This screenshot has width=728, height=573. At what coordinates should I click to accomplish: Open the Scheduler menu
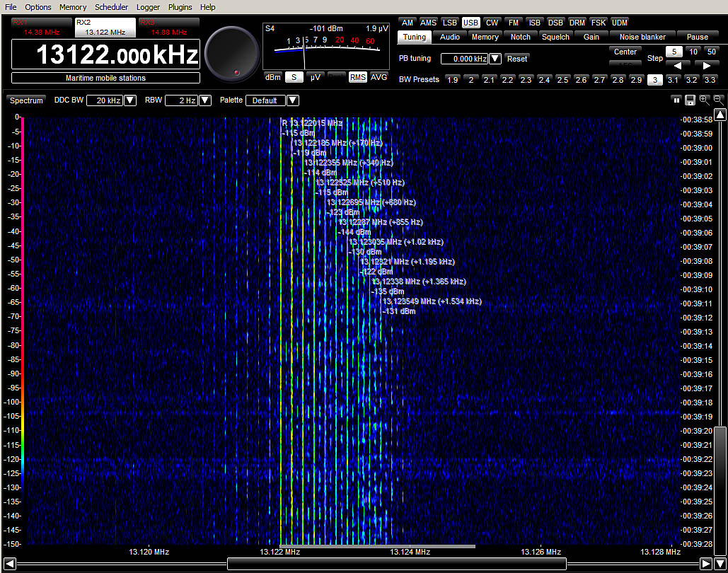pos(112,7)
